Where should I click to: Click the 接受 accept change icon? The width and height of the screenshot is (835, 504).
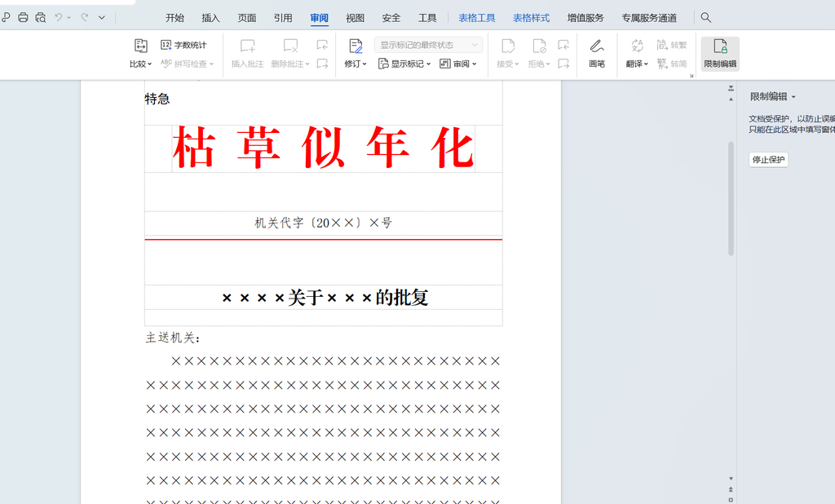pos(508,46)
